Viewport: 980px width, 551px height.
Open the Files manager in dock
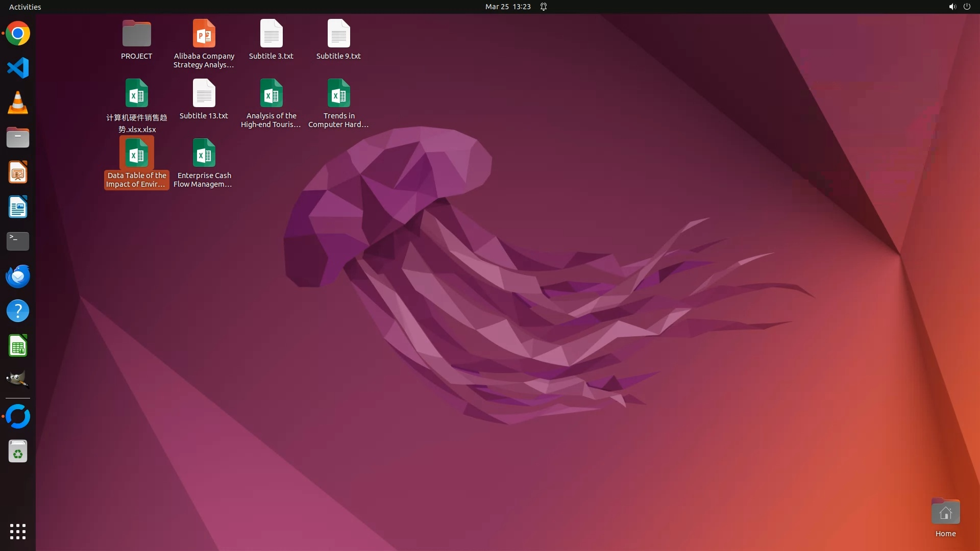tap(18, 138)
